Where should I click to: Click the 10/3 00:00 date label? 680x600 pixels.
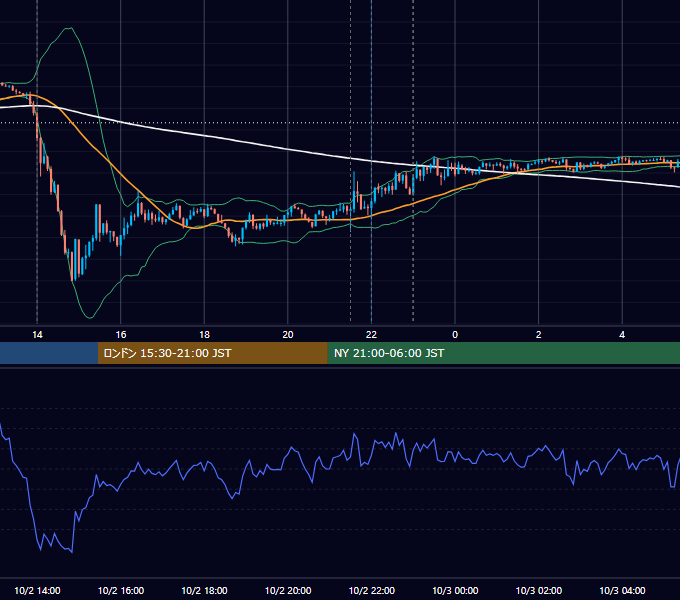click(x=455, y=590)
